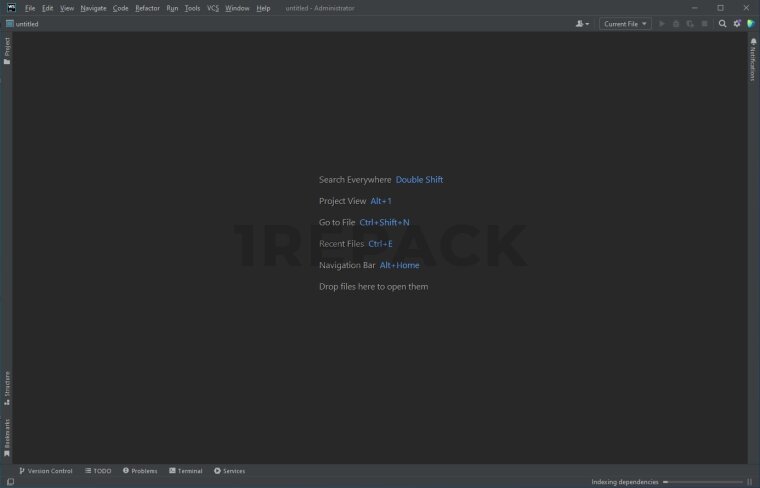Click the Run with Coverage icon

(690, 24)
